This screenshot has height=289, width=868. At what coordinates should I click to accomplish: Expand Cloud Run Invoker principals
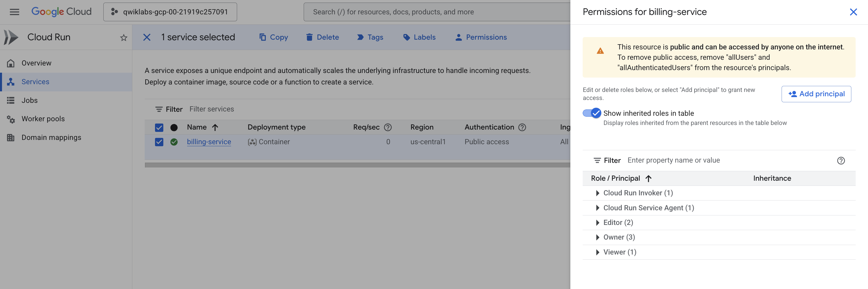[597, 192]
